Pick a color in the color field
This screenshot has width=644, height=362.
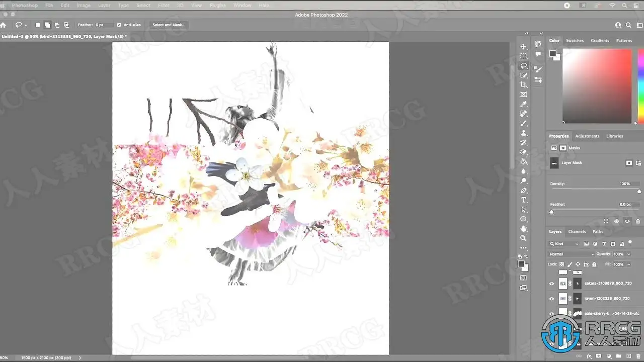point(597,86)
